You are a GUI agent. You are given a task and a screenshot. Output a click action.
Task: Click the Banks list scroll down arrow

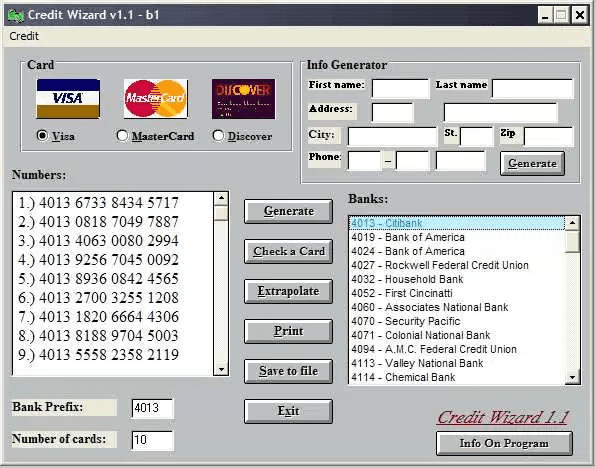pyautogui.click(x=572, y=377)
